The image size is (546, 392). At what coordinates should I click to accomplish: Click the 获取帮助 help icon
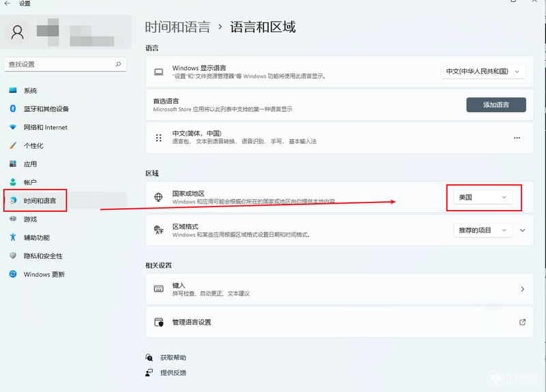(x=149, y=357)
